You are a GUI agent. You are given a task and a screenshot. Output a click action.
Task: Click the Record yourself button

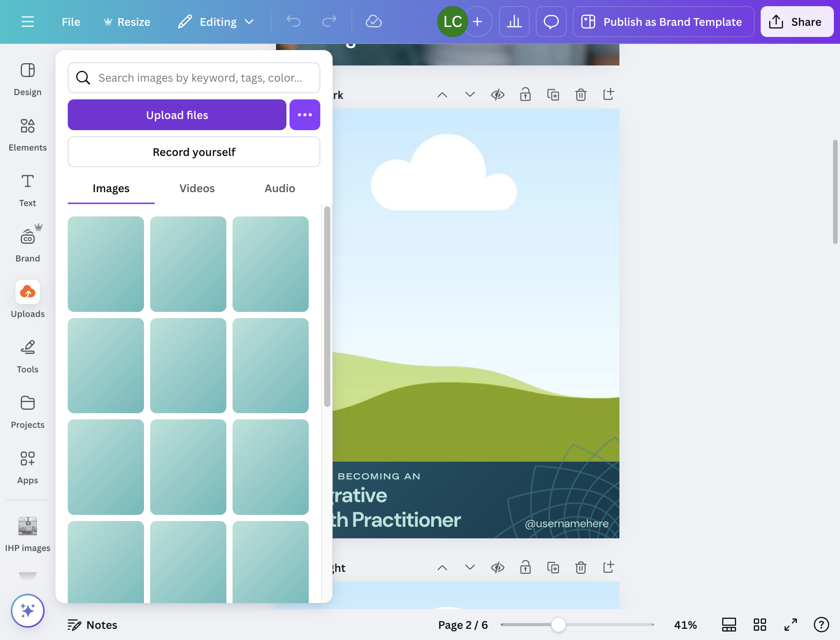coord(194,152)
